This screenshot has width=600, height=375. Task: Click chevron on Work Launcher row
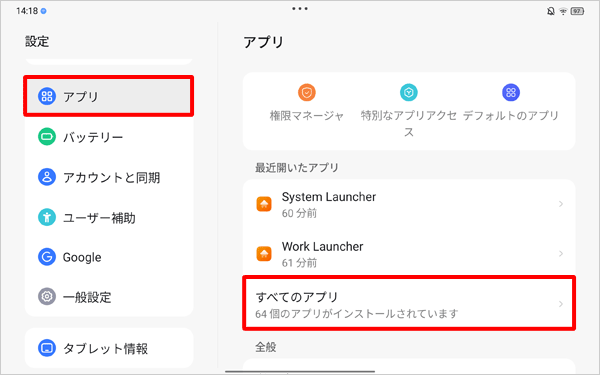pyautogui.click(x=561, y=254)
